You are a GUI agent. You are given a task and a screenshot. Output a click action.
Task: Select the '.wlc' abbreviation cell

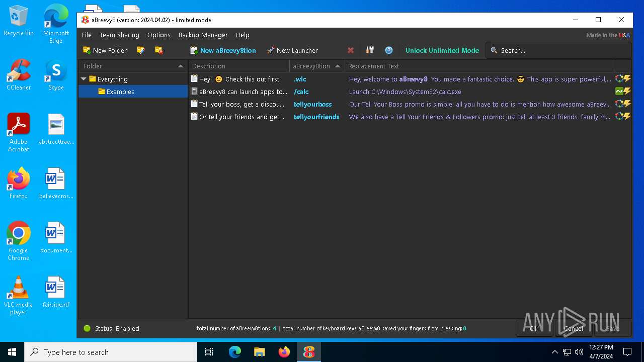point(300,79)
